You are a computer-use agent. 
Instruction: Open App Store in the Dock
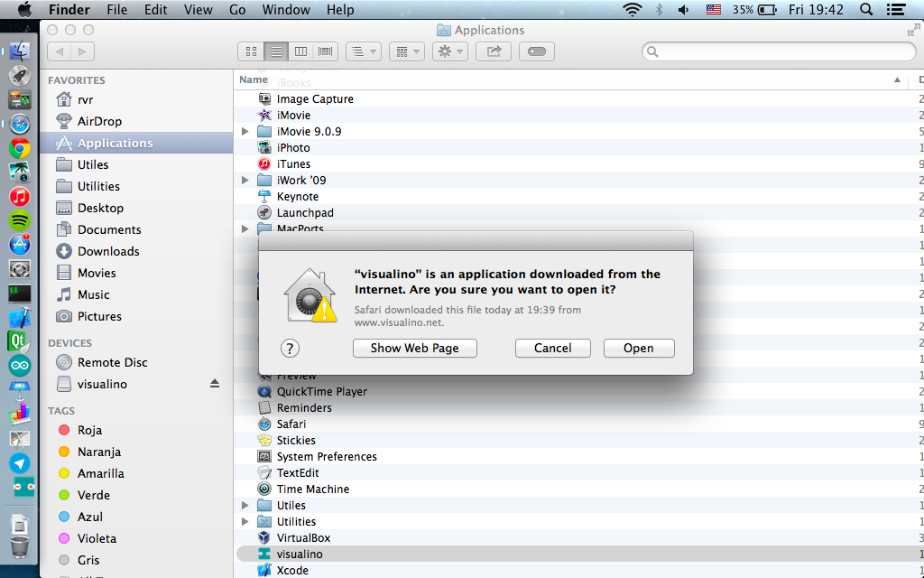coord(20,245)
